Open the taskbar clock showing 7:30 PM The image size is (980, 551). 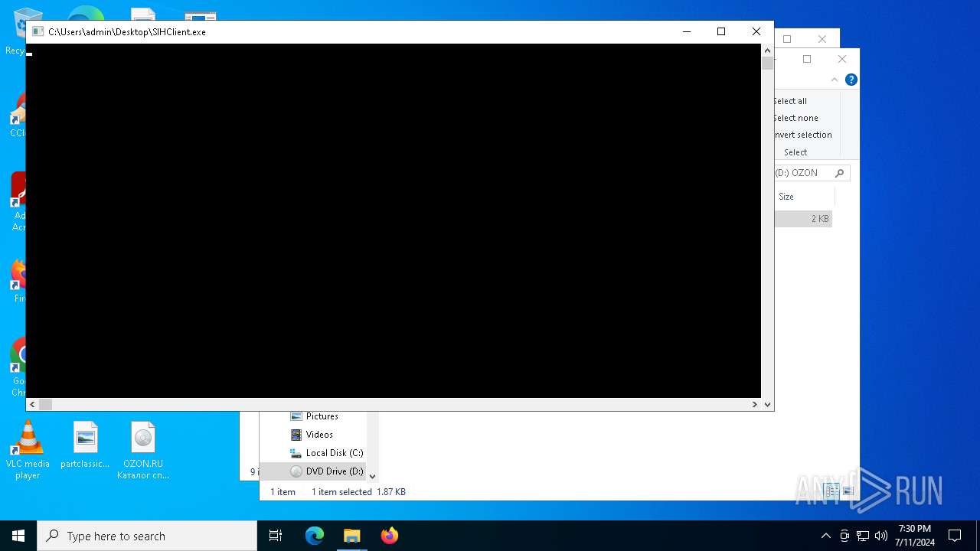tap(915, 536)
